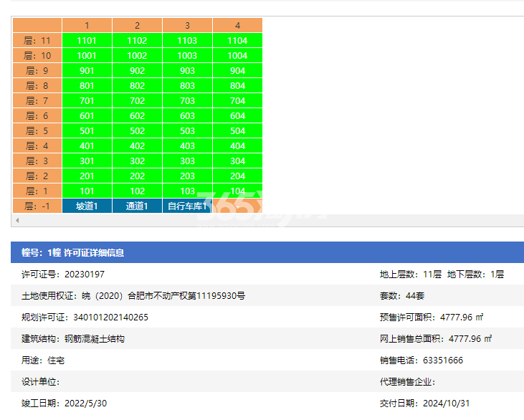Pick unit 403 on floor 4

[x=187, y=145]
